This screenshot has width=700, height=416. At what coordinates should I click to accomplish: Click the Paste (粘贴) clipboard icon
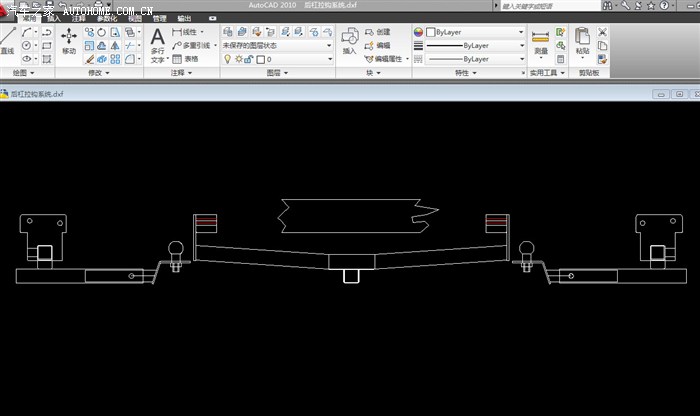[x=582, y=40]
